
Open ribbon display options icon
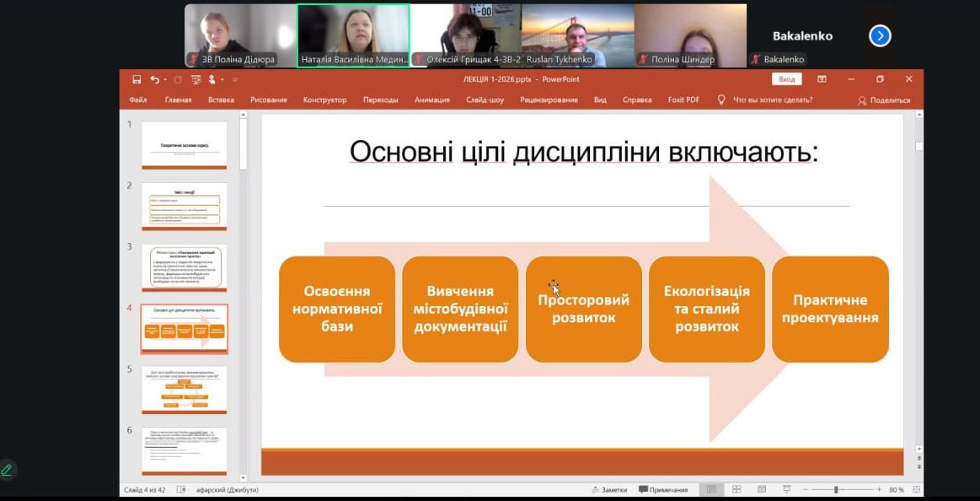pos(822,79)
